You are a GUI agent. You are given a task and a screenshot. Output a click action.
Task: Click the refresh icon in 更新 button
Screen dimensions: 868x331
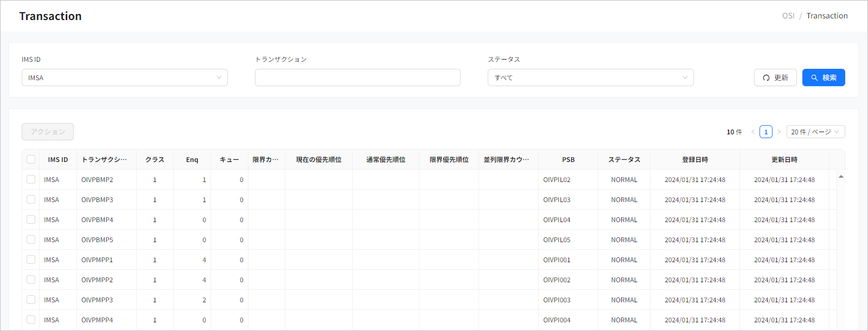pyautogui.click(x=766, y=78)
